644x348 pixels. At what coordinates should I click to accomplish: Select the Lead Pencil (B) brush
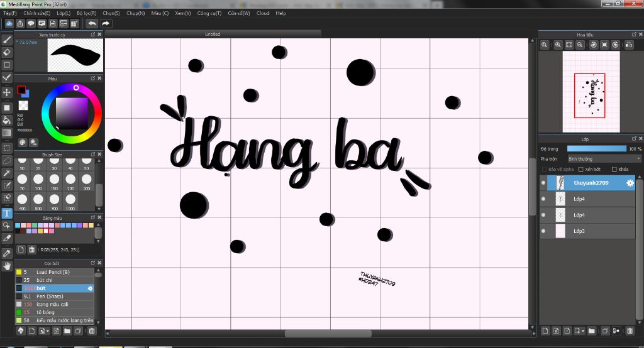point(55,272)
